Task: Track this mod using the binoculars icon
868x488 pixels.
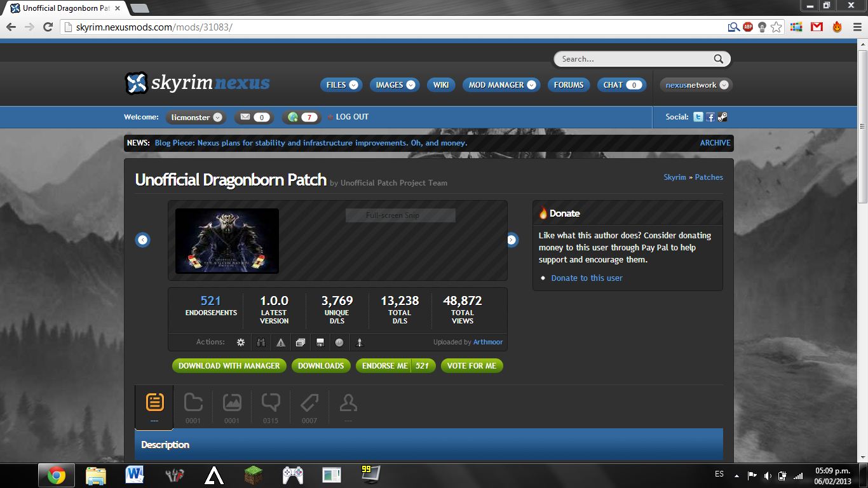Action: point(261,342)
